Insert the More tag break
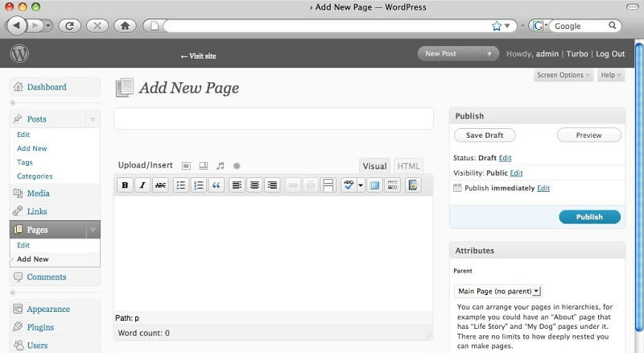The width and height of the screenshot is (644, 353). [x=328, y=185]
